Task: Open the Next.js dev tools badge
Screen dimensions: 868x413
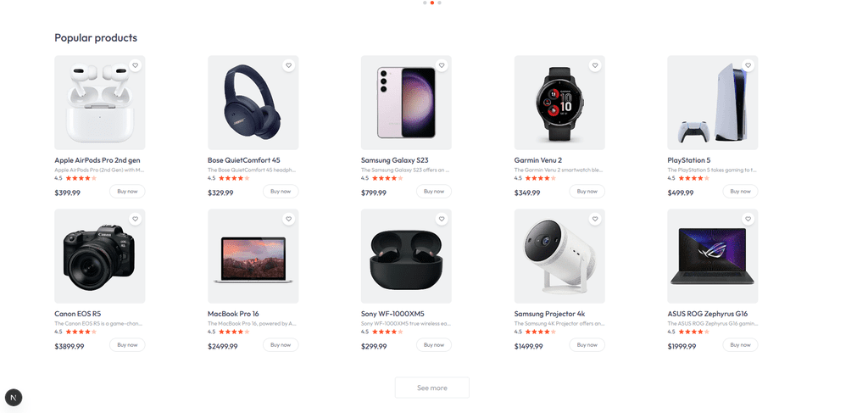Action: pyautogui.click(x=14, y=397)
